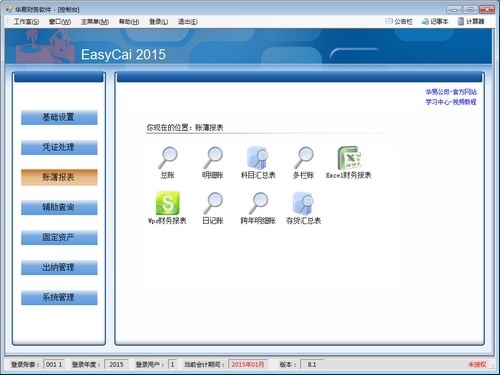
Task: Click the 版本 field showing 8.1
Action: pos(312,364)
